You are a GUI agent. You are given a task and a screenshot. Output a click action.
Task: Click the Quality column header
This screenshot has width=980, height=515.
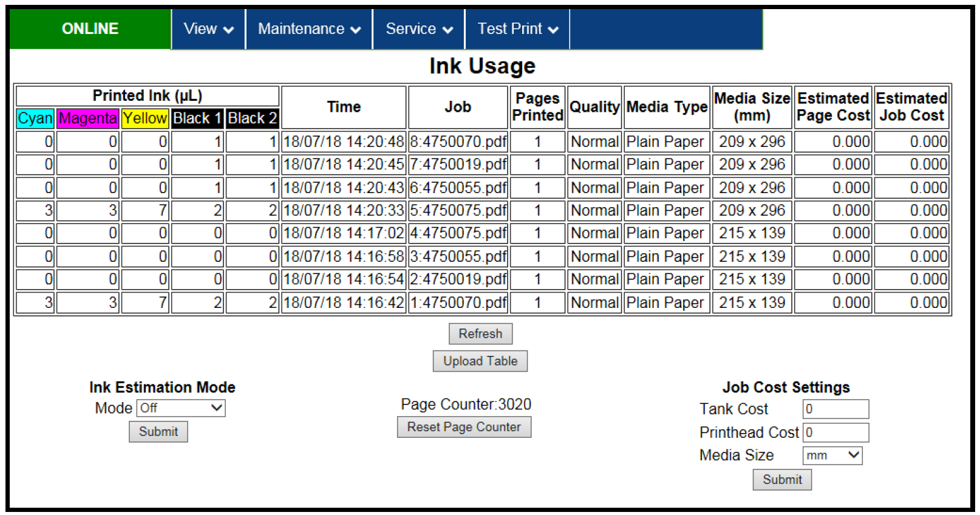point(594,107)
